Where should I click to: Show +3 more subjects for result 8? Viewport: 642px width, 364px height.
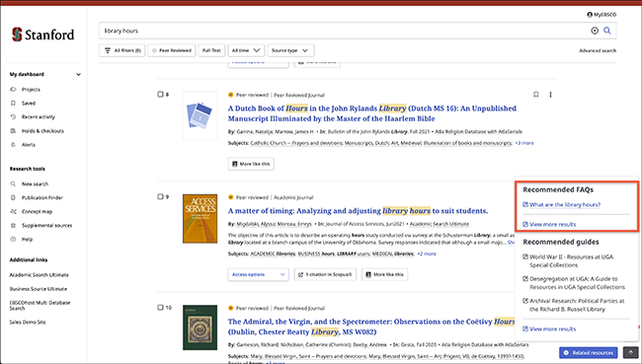coord(524,143)
